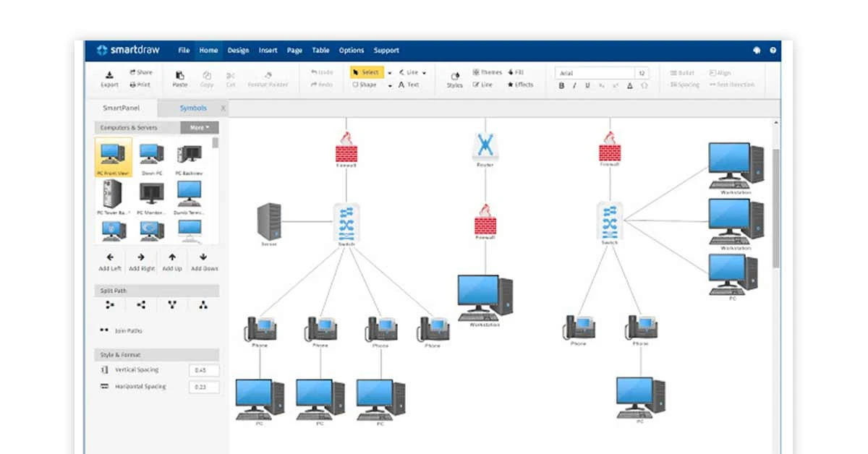Click the Print button
Viewport: 868px width, 454px height.
142,84
